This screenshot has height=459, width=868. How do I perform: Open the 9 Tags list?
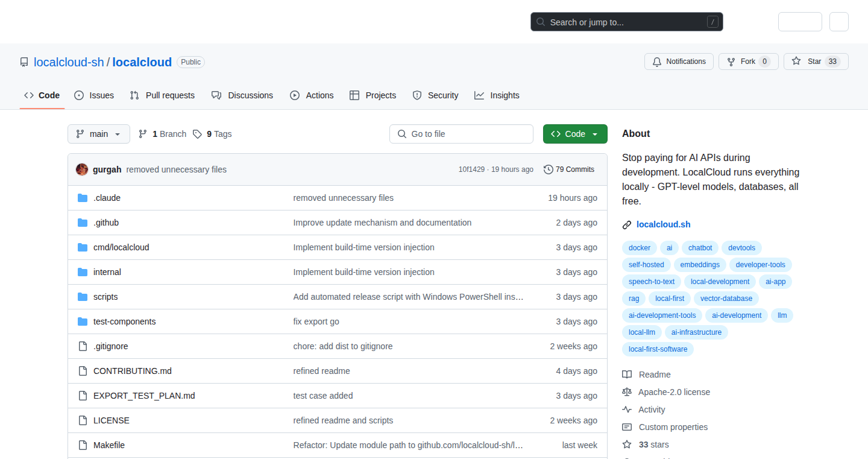click(212, 134)
